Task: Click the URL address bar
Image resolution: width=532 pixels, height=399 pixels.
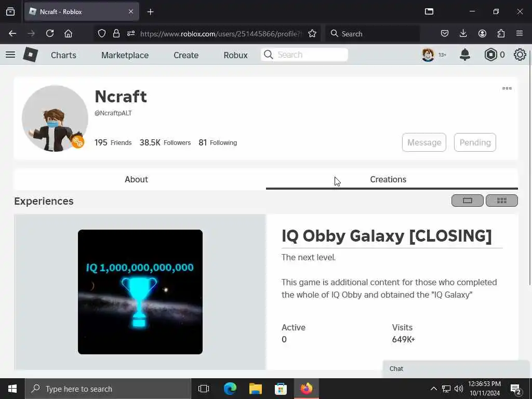Action: [x=220, y=34]
